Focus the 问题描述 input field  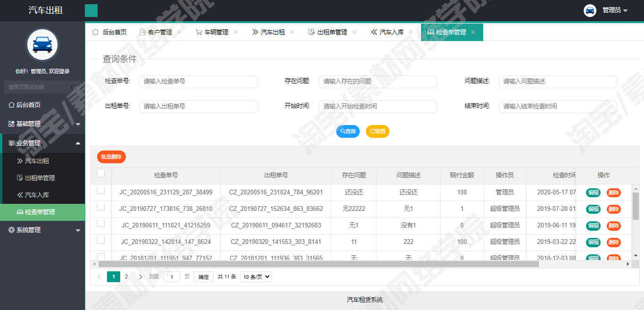558,81
